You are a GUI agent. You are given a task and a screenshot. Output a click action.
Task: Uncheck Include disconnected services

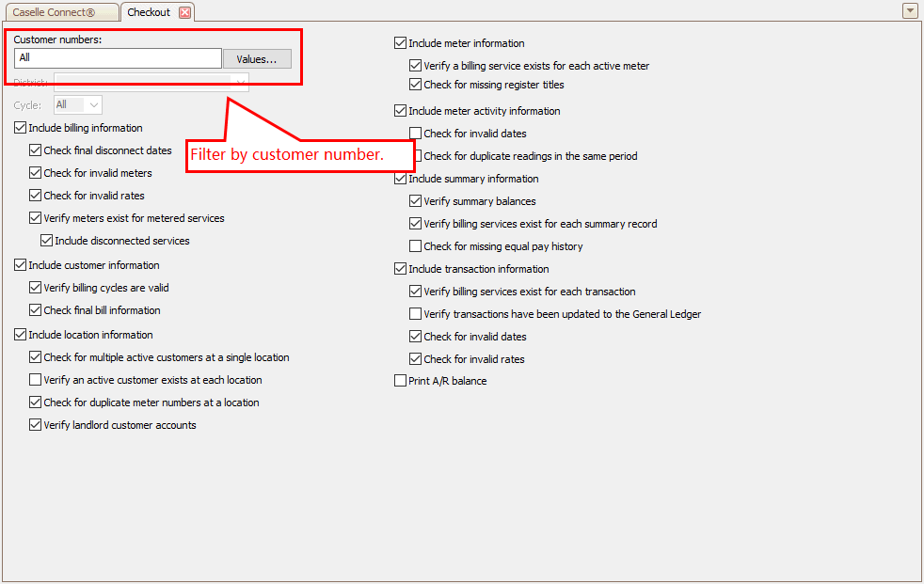click(x=47, y=241)
